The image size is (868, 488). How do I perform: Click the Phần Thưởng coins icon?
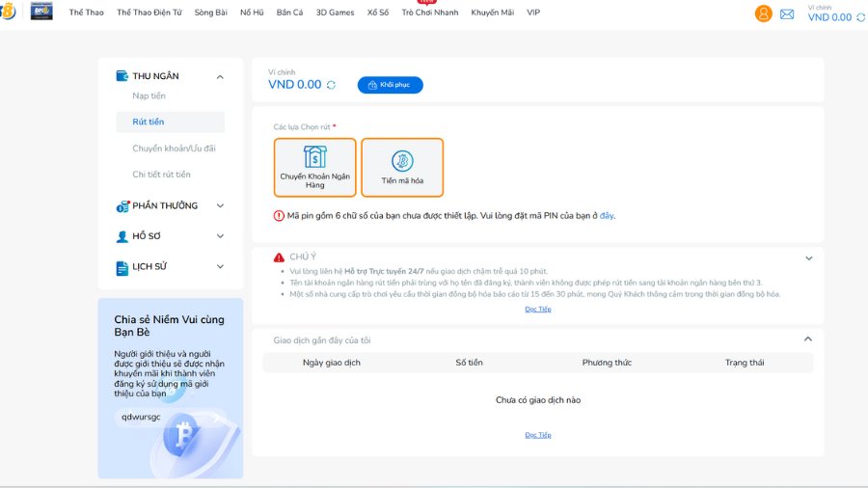coord(122,206)
